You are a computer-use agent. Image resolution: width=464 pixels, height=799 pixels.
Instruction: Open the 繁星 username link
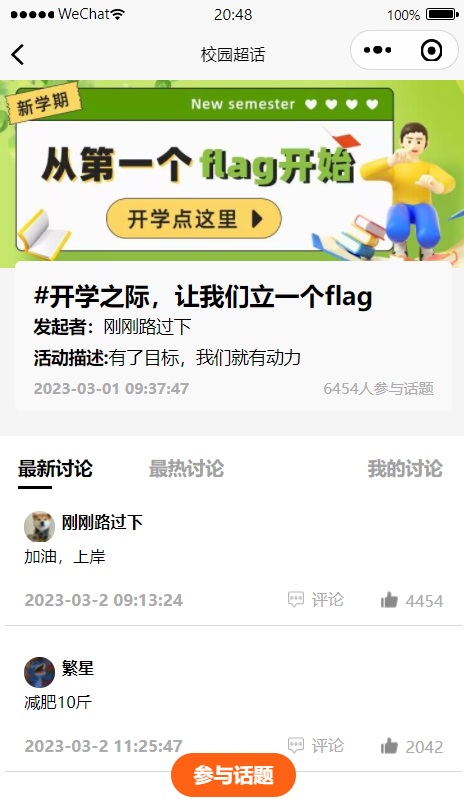78,668
